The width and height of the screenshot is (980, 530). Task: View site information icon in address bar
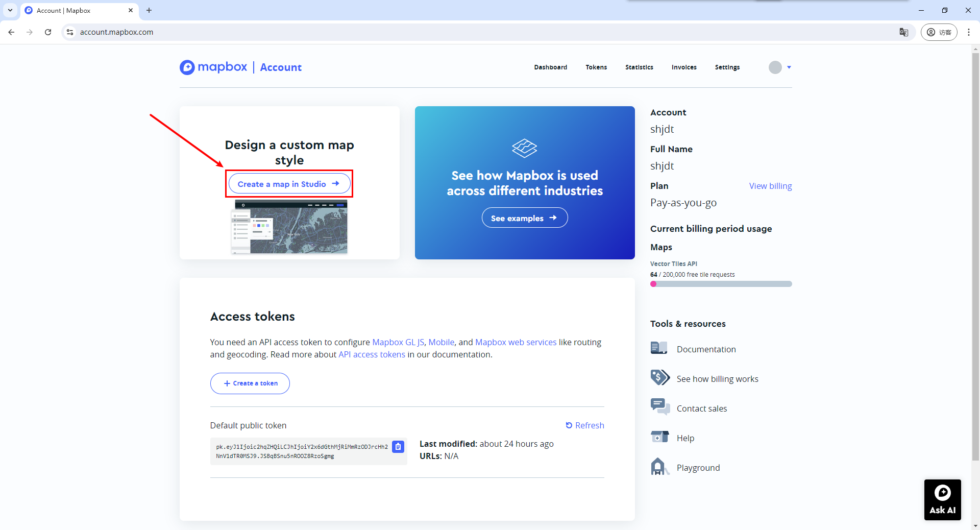(70, 32)
